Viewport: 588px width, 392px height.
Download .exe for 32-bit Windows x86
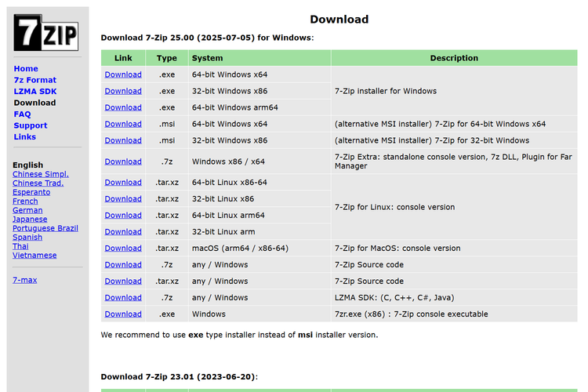point(123,91)
